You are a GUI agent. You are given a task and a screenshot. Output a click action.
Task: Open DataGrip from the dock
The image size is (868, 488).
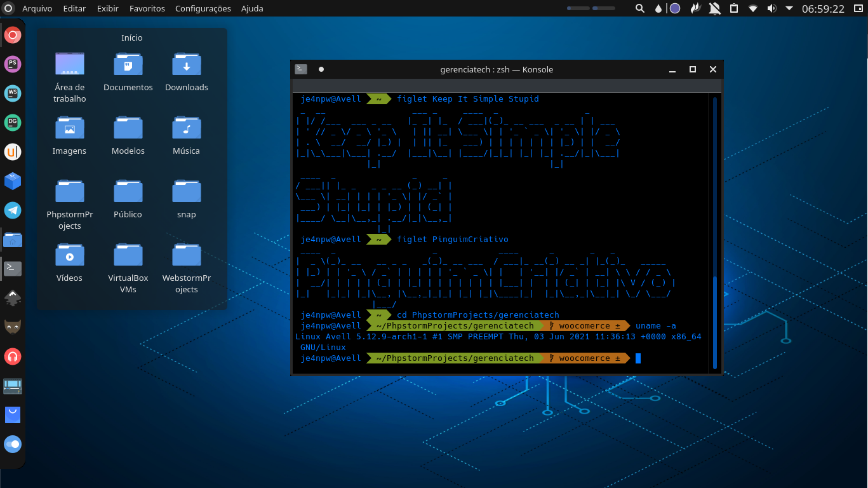[13, 122]
